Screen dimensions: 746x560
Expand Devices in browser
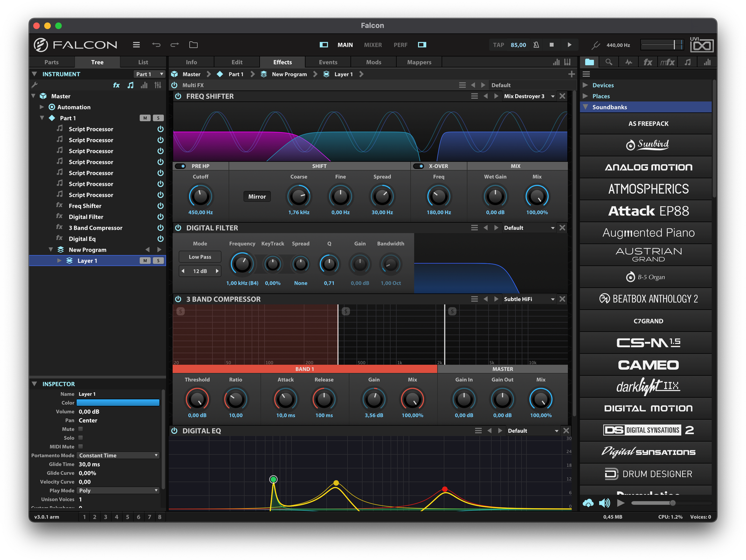coord(586,85)
